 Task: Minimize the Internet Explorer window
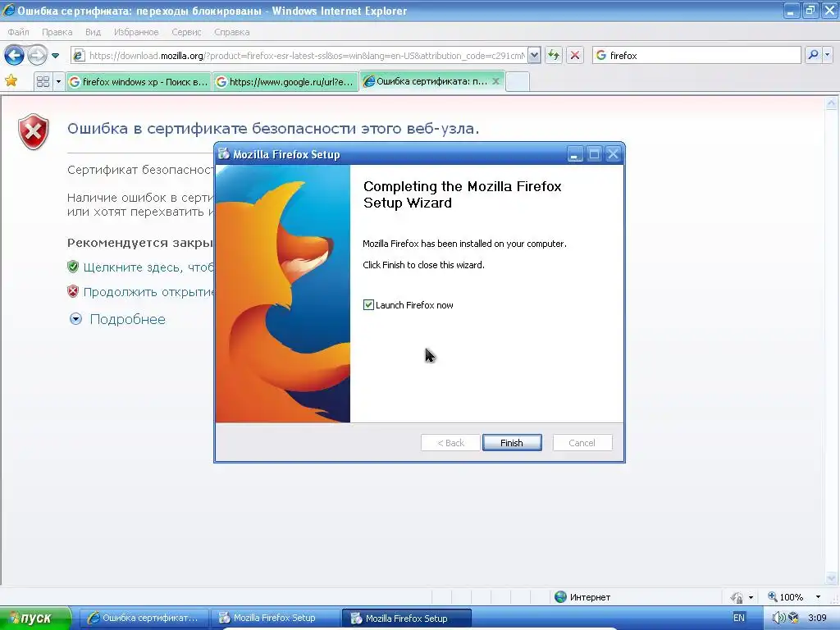click(792, 10)
